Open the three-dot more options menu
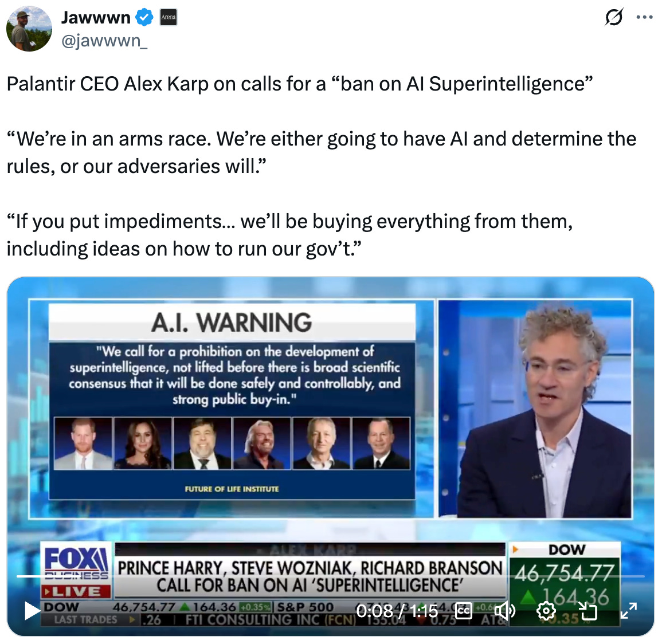Image resolution: width=658 pixels, height=644 pixels. 644,17
